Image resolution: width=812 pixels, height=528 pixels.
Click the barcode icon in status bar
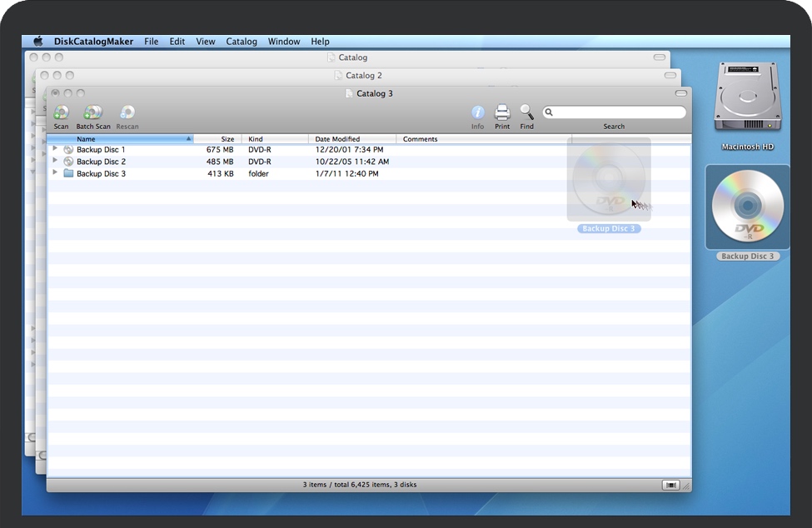pyautogui.click(x=670, y=485)
